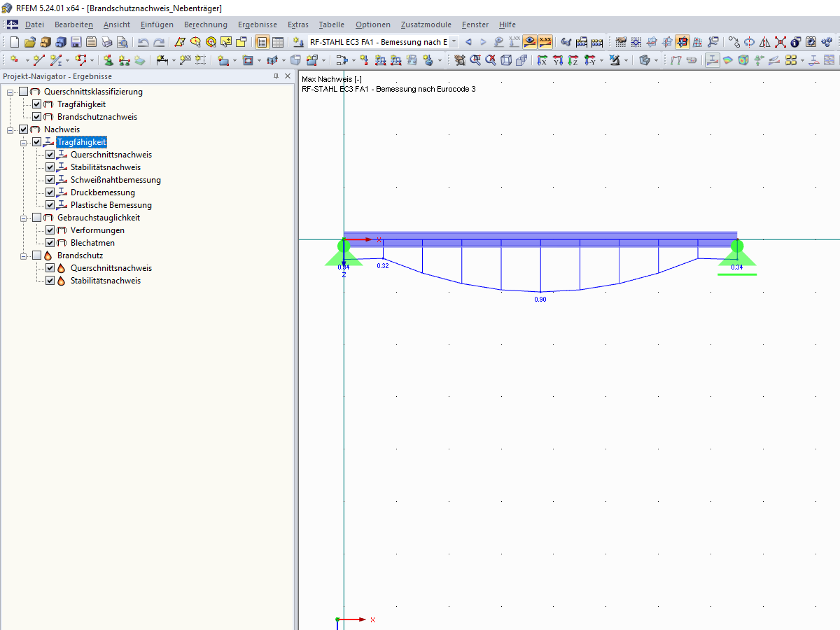Toggle the Nachweis checkbox
840x630 pixels.
pyautogui.click(x=24, y=129)
